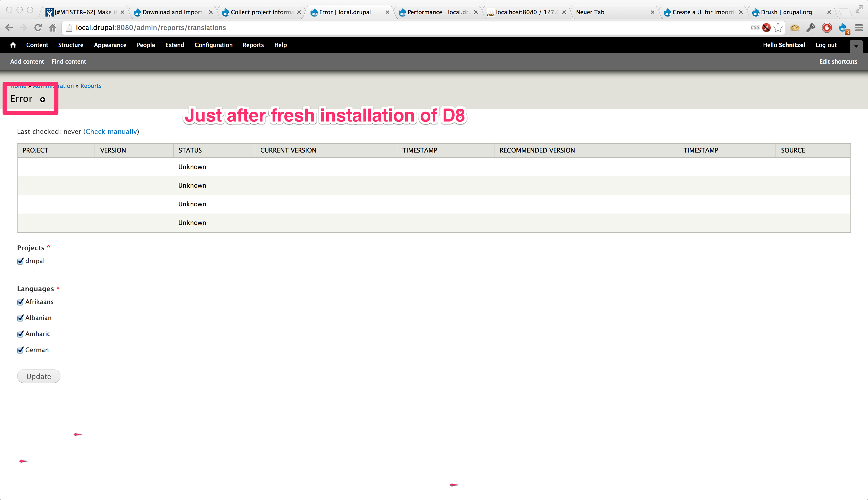This screenshot has height=500, width=868.
Task: Collapse the toolbar shortcuts drawer arrow
Action: click(856, 46)
